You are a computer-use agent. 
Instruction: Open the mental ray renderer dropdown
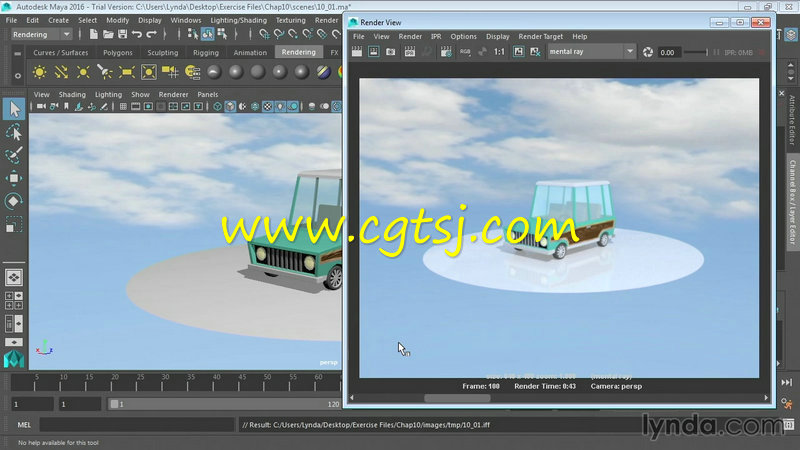coord(591,52)
